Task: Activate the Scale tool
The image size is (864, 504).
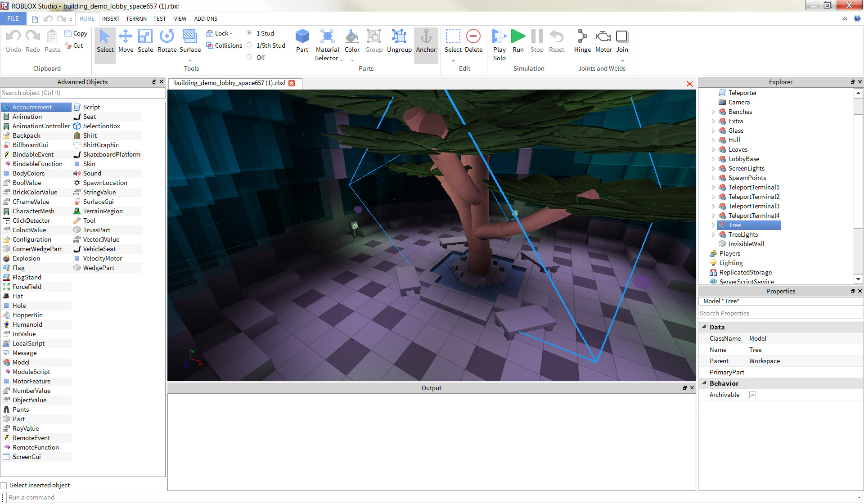Action: click(145, 41)
